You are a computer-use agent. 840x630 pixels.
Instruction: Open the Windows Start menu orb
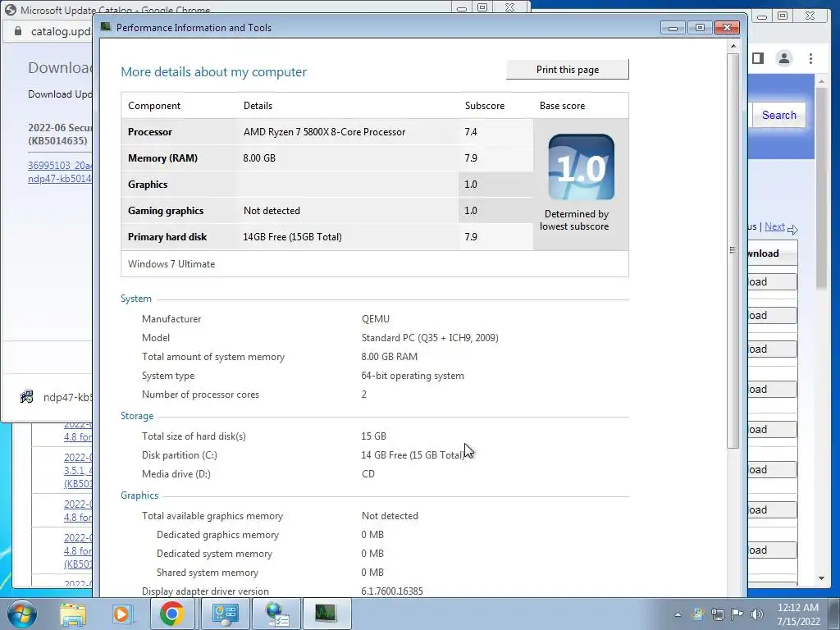[22, 614]
